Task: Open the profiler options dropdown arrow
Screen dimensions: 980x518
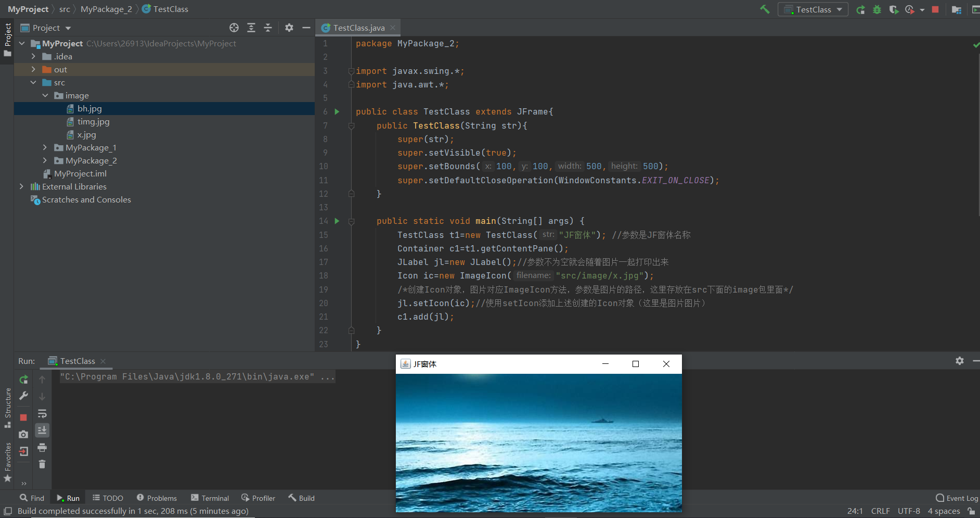Action: 922,10
